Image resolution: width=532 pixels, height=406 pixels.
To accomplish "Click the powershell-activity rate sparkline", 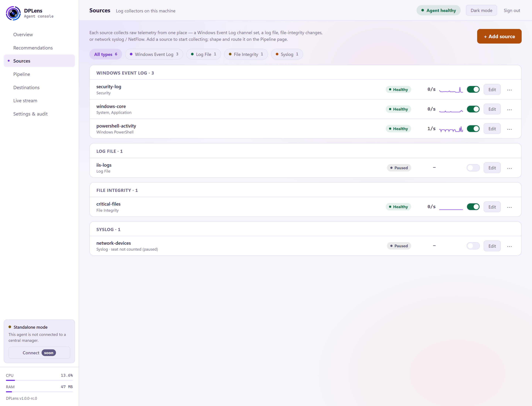I will (451, 129).
